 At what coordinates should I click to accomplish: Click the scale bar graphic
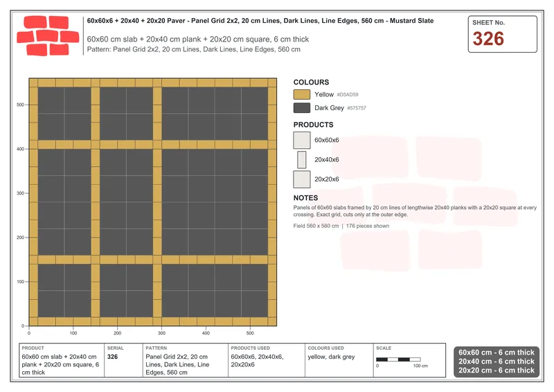click(398, 359)
